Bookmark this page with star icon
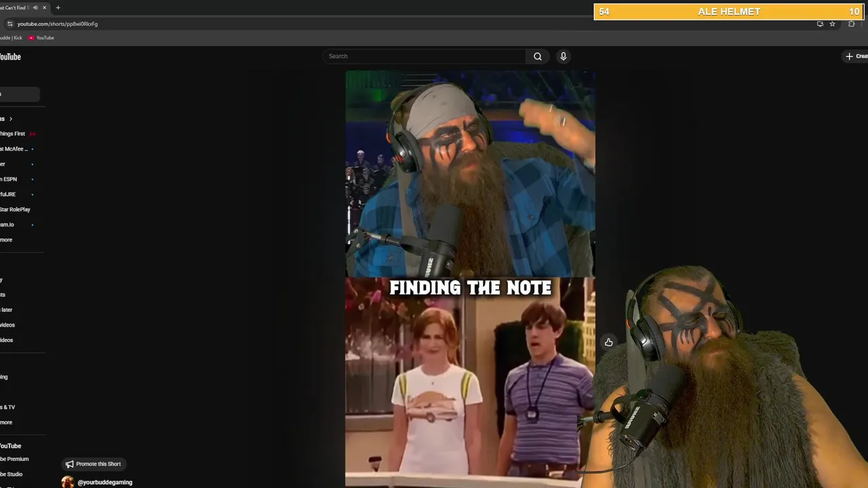This screenshot has width=868, height=488. point(832,24)
